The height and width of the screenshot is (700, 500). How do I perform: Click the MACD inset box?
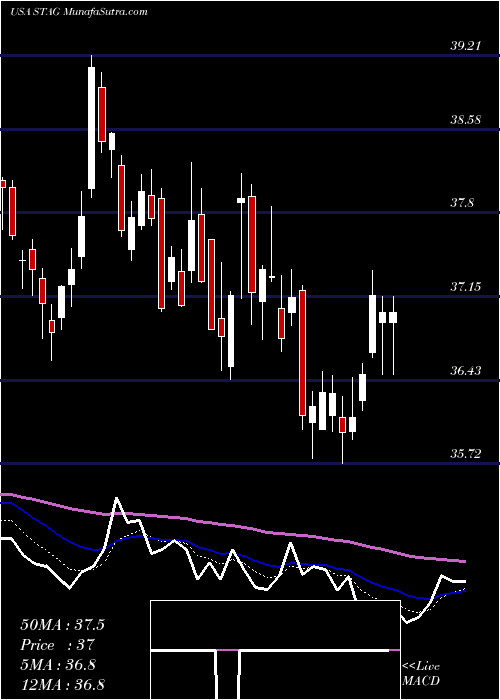pyautogui.click(x=275, y=650)
